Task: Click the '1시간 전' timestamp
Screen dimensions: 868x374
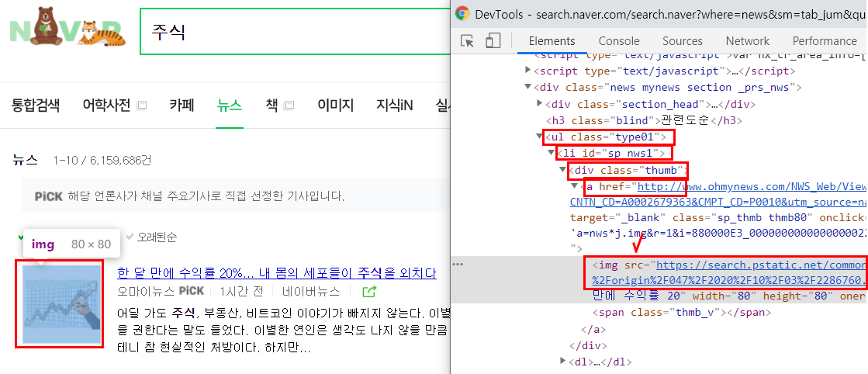Action: point(241,292)
